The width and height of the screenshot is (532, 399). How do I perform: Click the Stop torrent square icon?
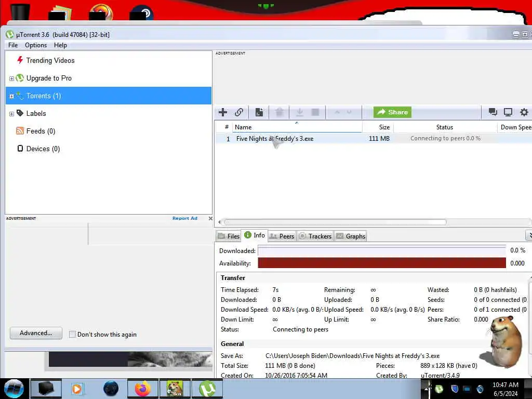tap(315, 112)
